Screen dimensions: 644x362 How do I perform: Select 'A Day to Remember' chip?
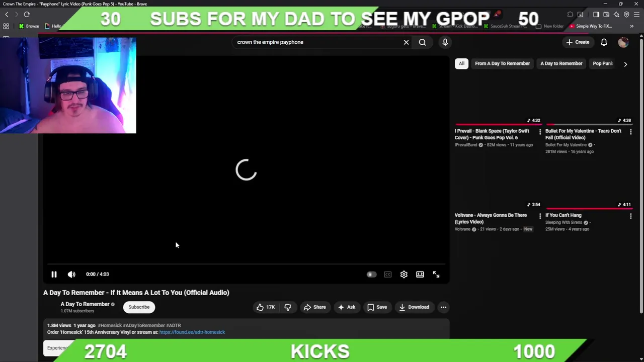(x=561, y=63)
